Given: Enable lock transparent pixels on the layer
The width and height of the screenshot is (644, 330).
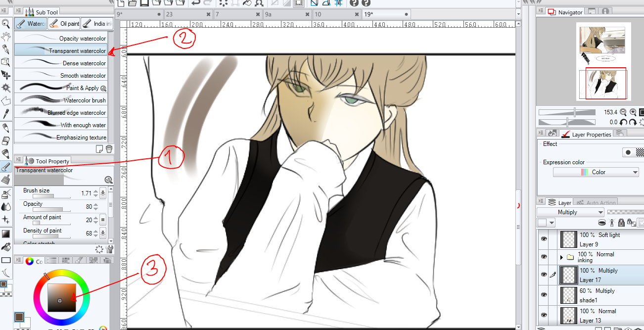Looking at the screenshot, I should (631, 222).
